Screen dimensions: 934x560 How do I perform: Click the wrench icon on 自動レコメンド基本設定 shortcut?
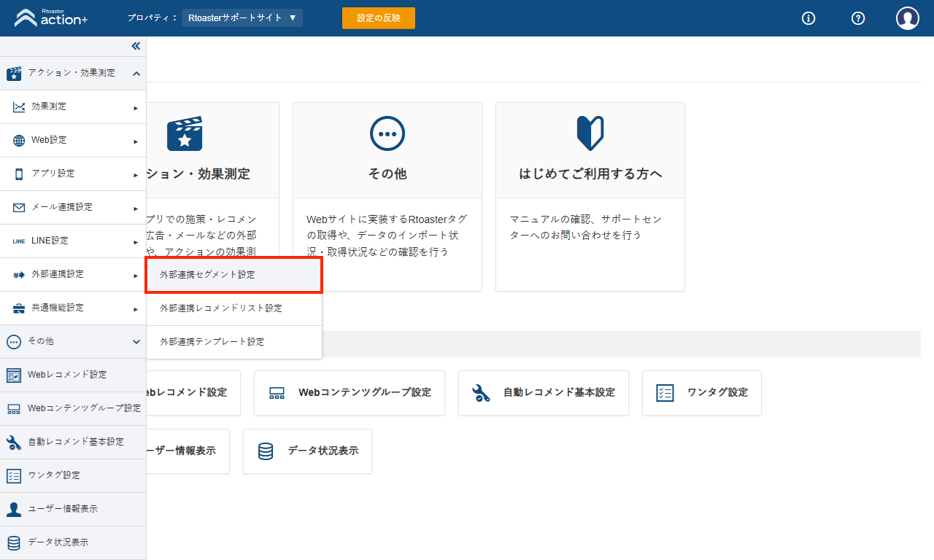482,394
